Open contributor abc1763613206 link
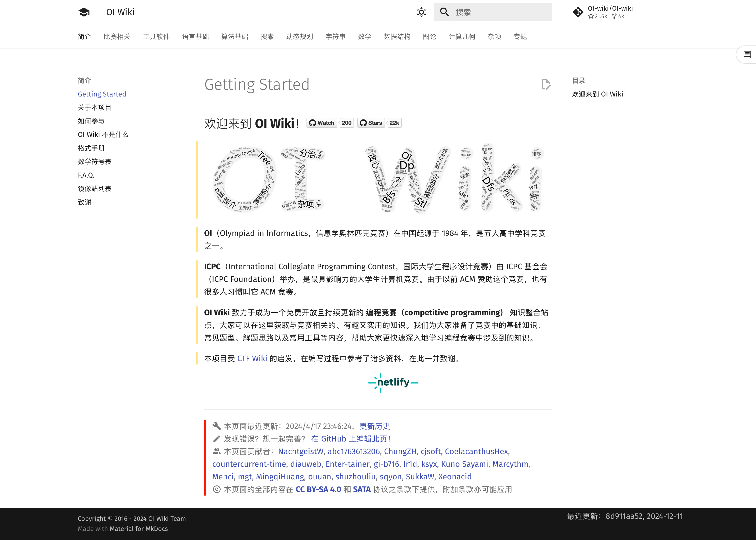Viewport: 756px width, 540px height. 353,452
